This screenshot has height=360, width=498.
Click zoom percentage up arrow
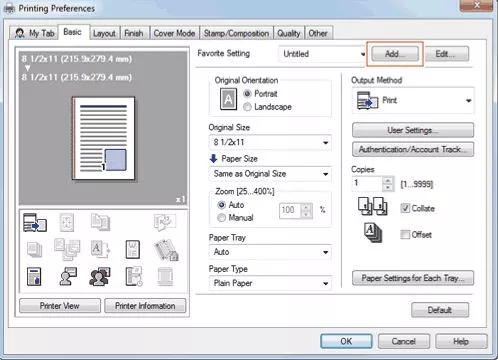(306, 207)
